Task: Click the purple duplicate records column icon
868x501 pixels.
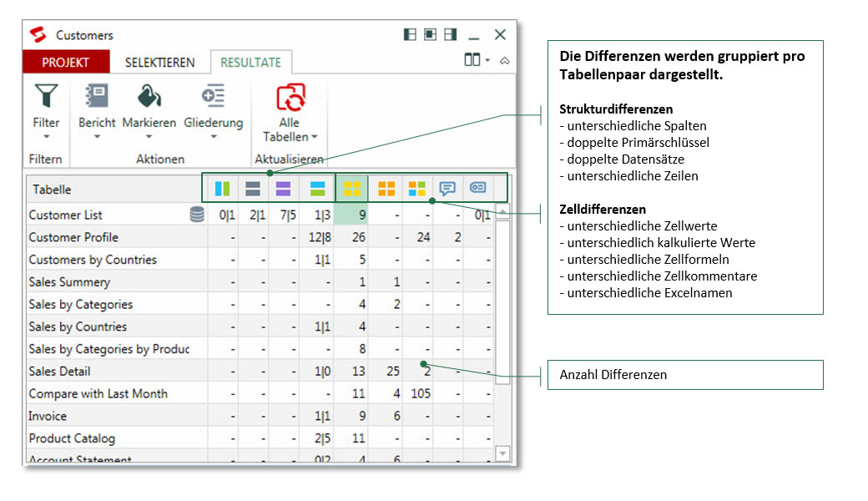Action: [283, 189]
